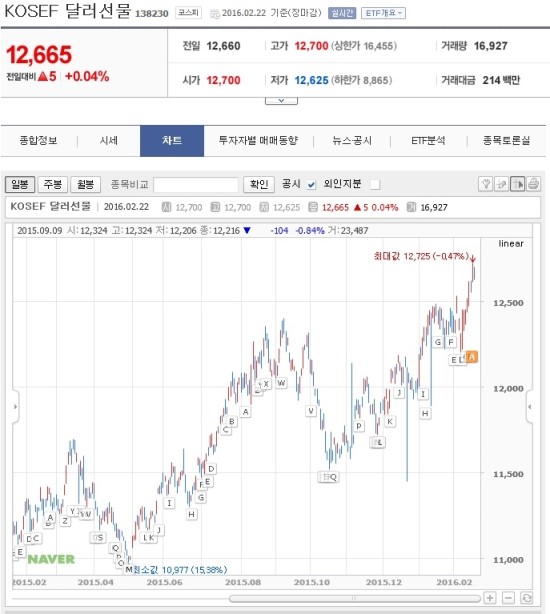Viewport: 550px width, 614px height.
Task: Click the print chart icon
Action: (x=534, y=184)
